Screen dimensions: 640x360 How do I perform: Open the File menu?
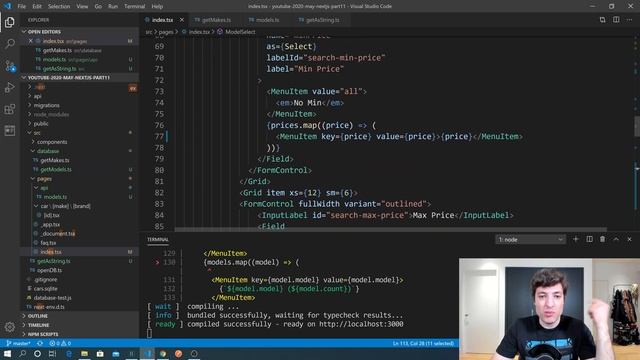coord(22,6)
